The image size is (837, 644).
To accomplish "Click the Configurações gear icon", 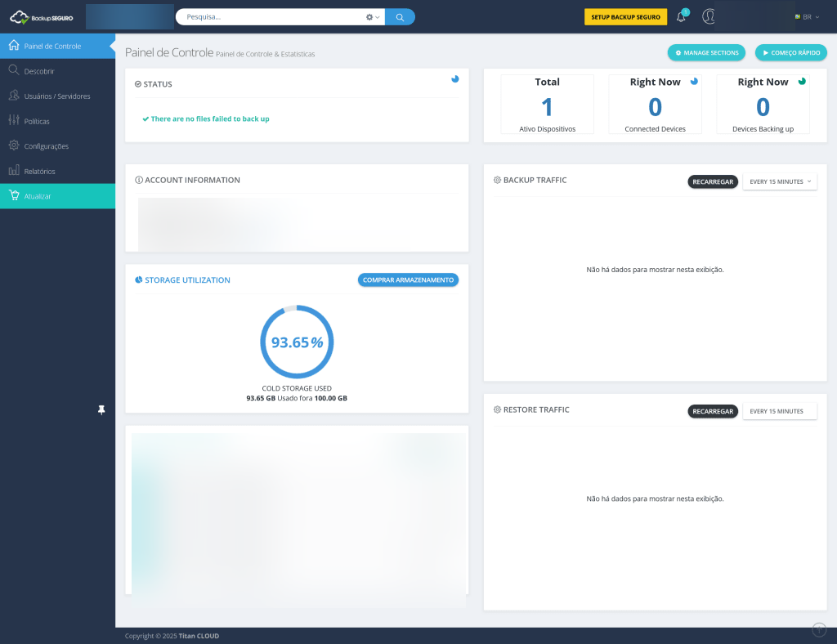I will (x=14, y=145).
